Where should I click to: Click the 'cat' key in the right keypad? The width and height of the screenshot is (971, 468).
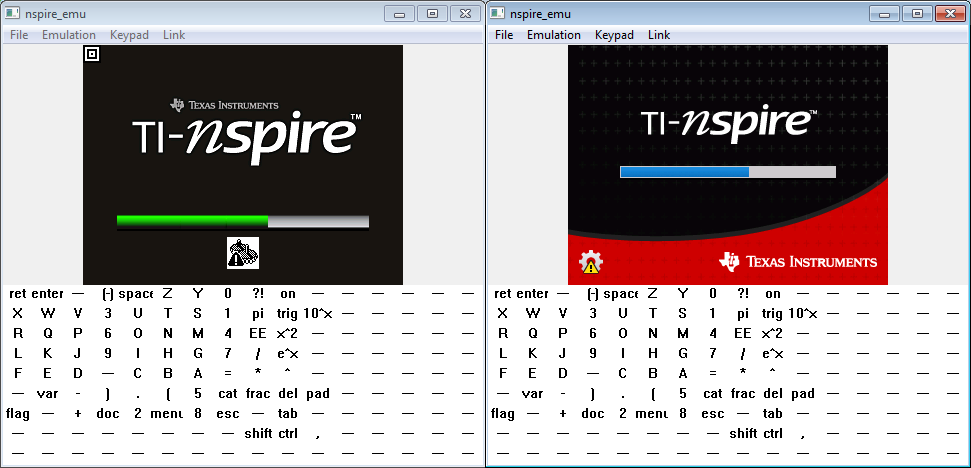[x=713, y=394]
